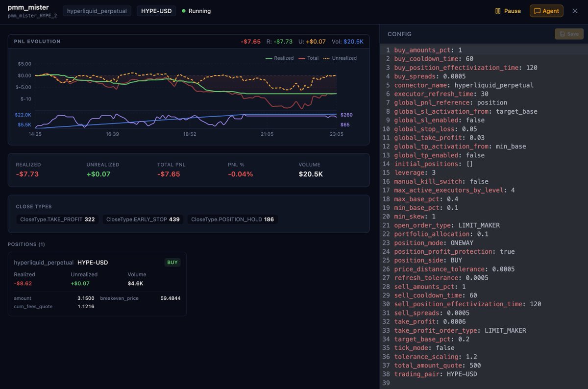The width and height of the screenshot is (588, 389).
Task: Click the disabled Save config button
Action: (x=569, y=34)
